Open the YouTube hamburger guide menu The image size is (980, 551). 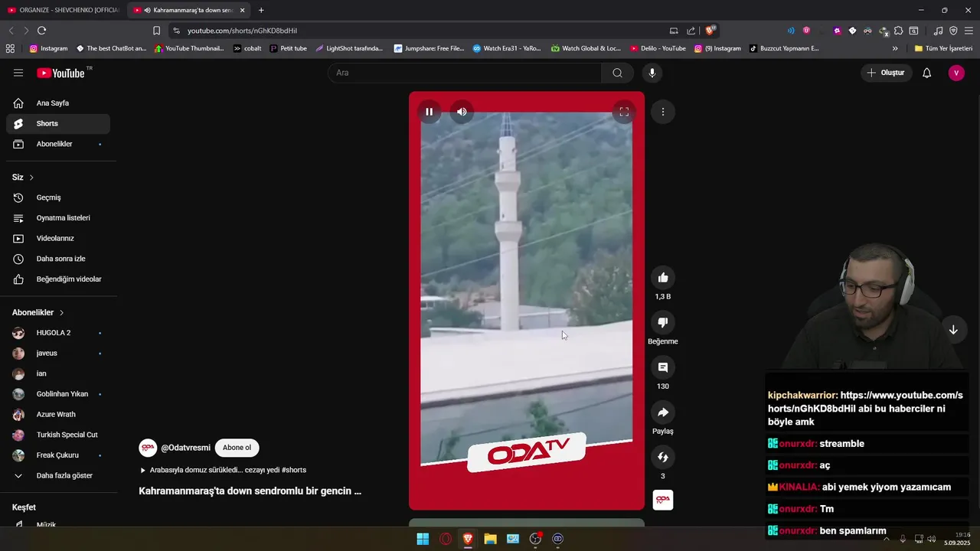(x=18, y=73)
